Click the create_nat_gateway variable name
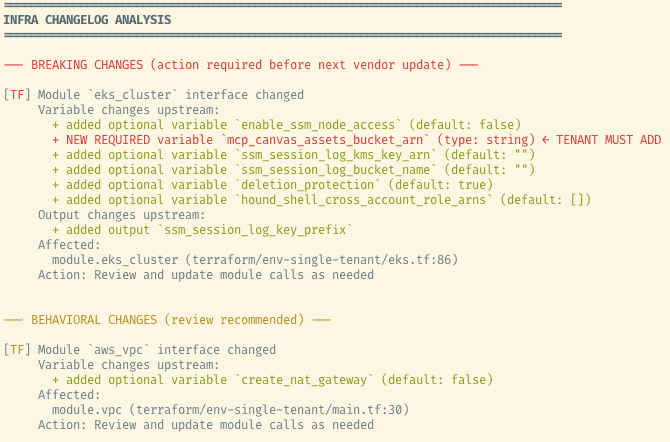Screen dimensions: 670x442 click(304, 380)
